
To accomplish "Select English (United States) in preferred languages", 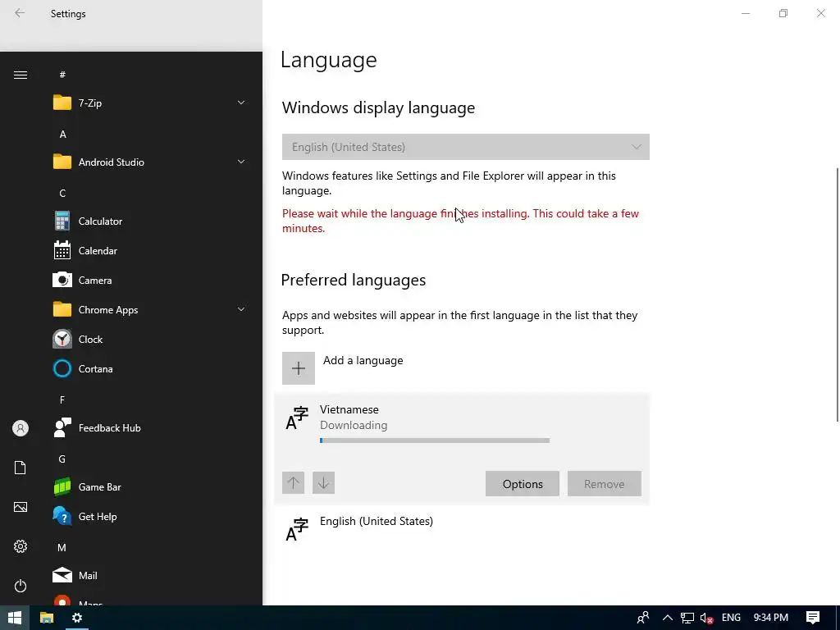I will (462, 529).
